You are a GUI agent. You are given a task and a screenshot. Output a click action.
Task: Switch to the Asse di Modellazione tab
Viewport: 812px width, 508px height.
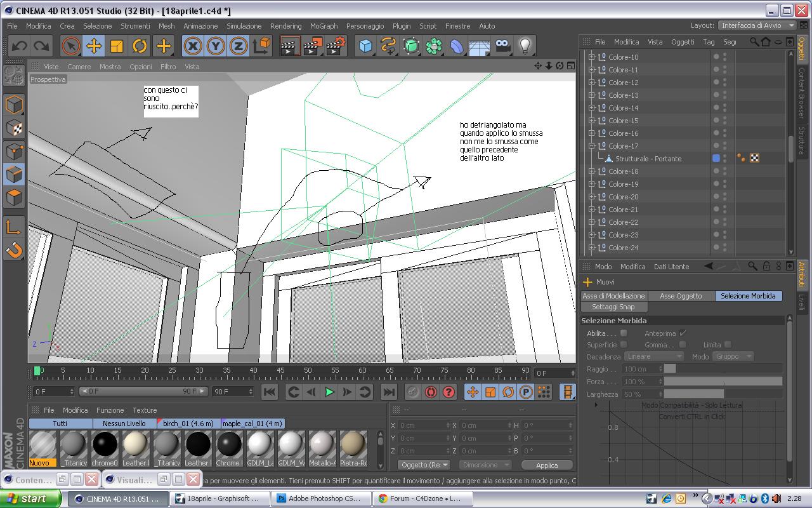coord(614,296)
